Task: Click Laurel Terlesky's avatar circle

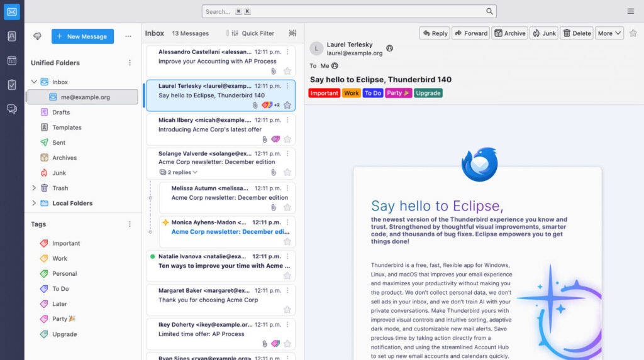Action: (316, 49)
